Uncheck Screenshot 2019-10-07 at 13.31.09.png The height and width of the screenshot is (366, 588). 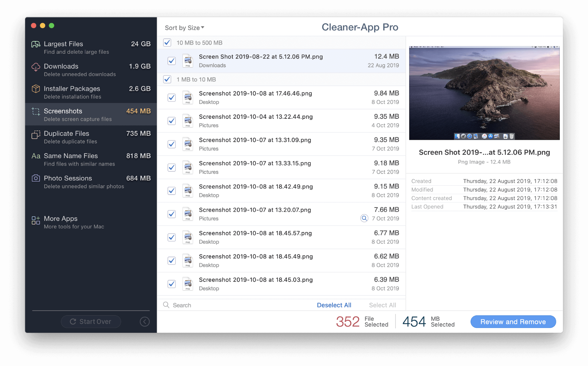172,143
